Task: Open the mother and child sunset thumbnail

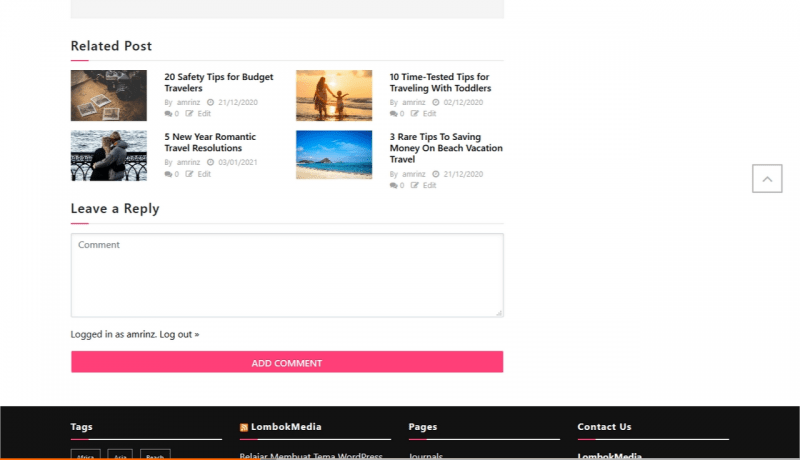Action: [x=334, y=95]
